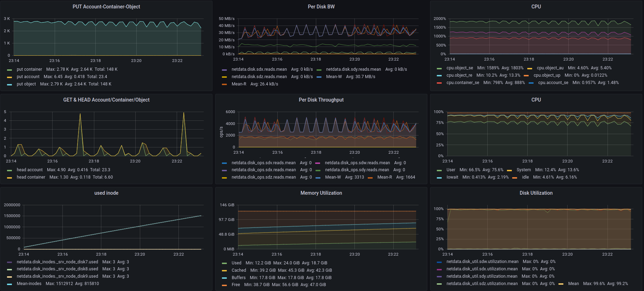Open the Per Disk BW panel menu

321,7
